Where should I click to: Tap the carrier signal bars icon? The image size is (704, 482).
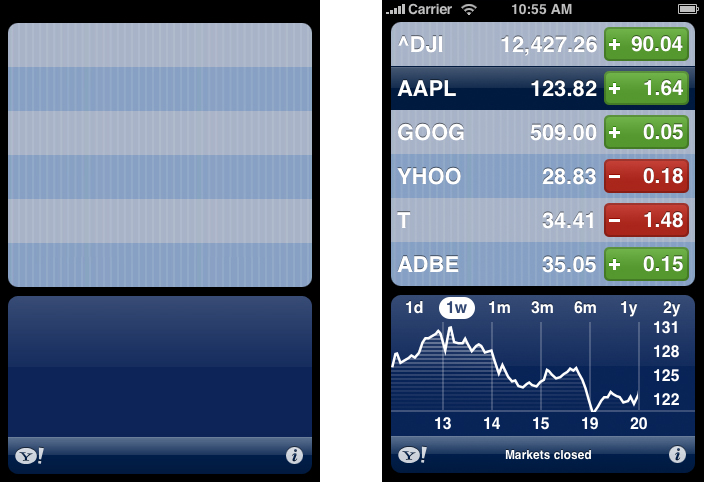(395, 9)
